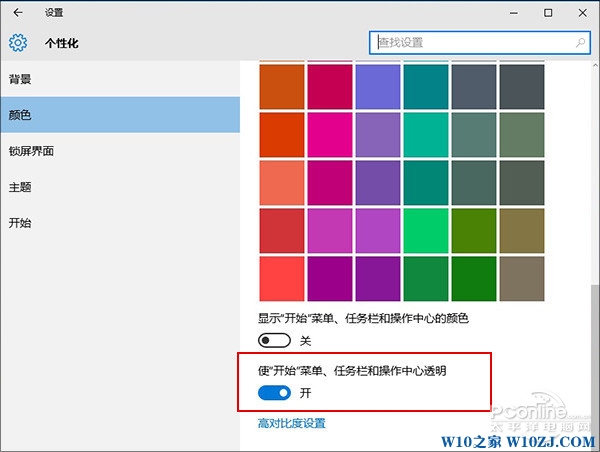Viewport: 600px width, 452px height.
Task: Pick the sage green-gray swatch in second row
Action: click(522, 135)
